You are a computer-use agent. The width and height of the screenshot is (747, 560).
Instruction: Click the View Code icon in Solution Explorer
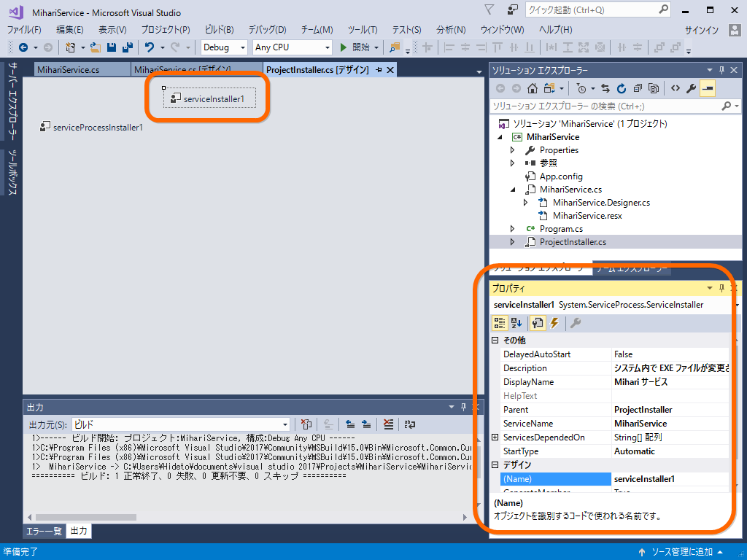click(x=675, y=88)
